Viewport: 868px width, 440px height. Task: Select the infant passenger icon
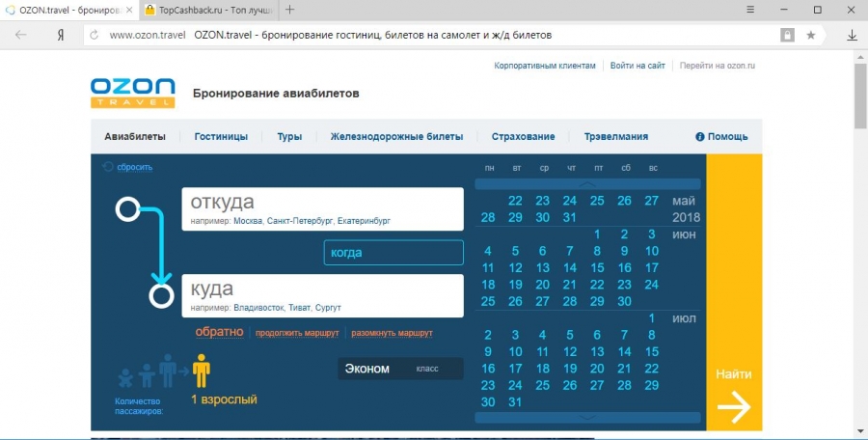click(125, 378)
